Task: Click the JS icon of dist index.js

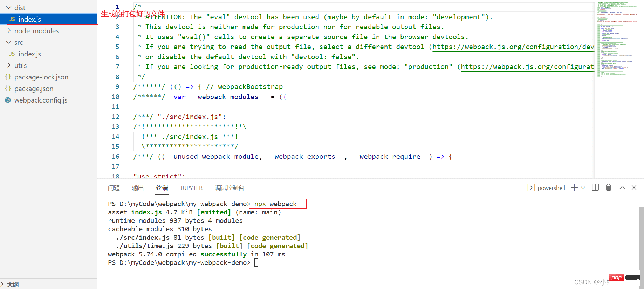Action: (12, 19)
